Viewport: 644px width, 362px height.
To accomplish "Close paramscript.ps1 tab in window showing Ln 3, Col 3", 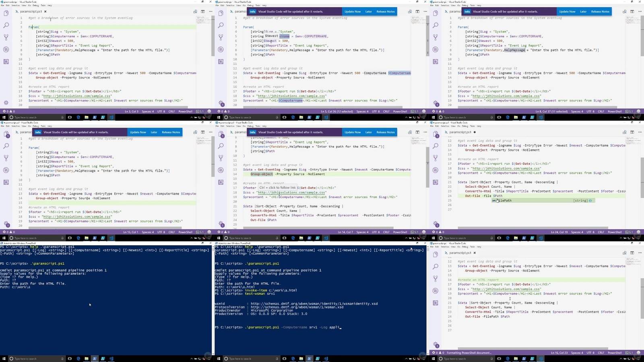I will pyautogui.click(x=45, y=12).
